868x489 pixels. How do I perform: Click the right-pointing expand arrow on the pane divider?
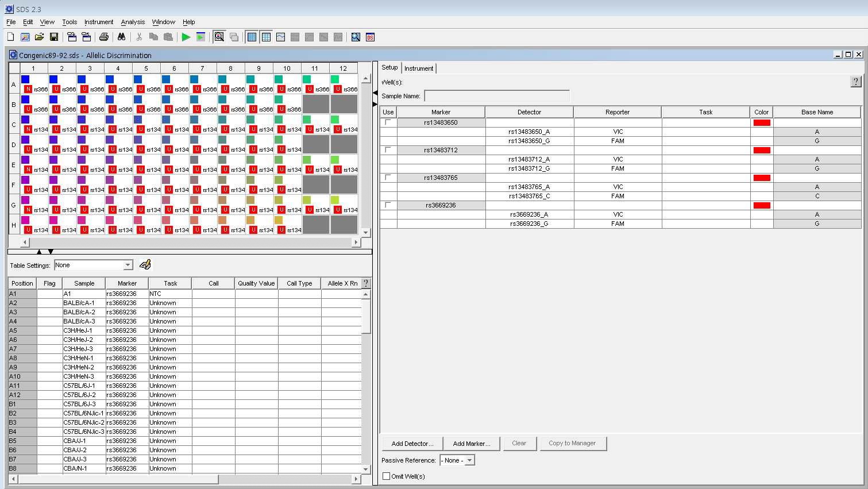pyautogui.click(x=375, y=104)
